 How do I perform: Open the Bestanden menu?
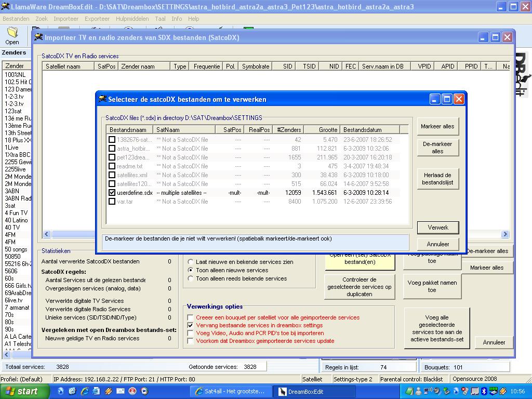coord(16,19)
